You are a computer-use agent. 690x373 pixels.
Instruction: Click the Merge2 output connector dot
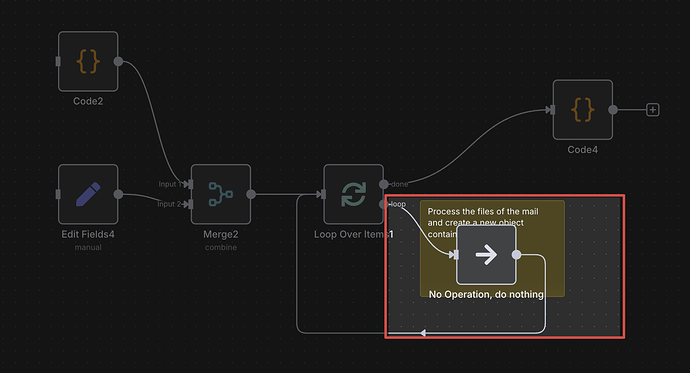251,194
